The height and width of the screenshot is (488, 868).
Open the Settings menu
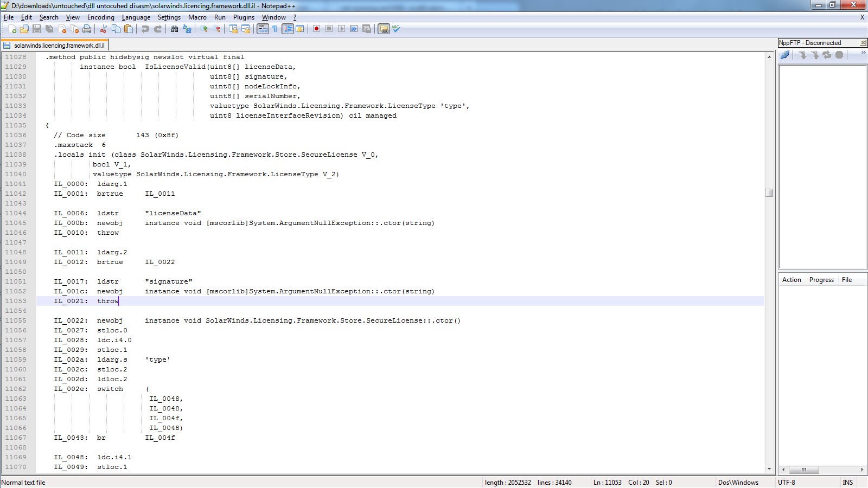[169, 17]
